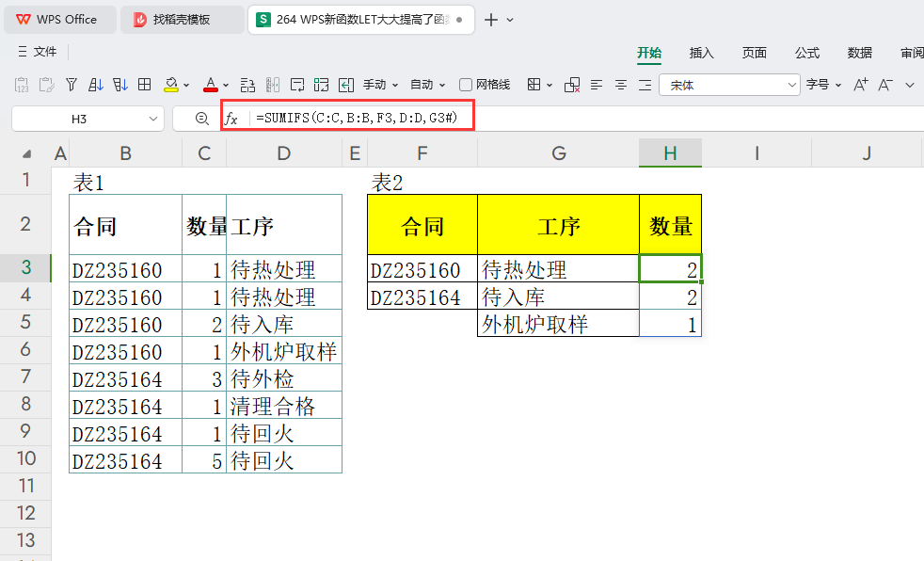Select column H header
Image resolution: width=924 pixels, height=561 pixels.
point(670,153)
